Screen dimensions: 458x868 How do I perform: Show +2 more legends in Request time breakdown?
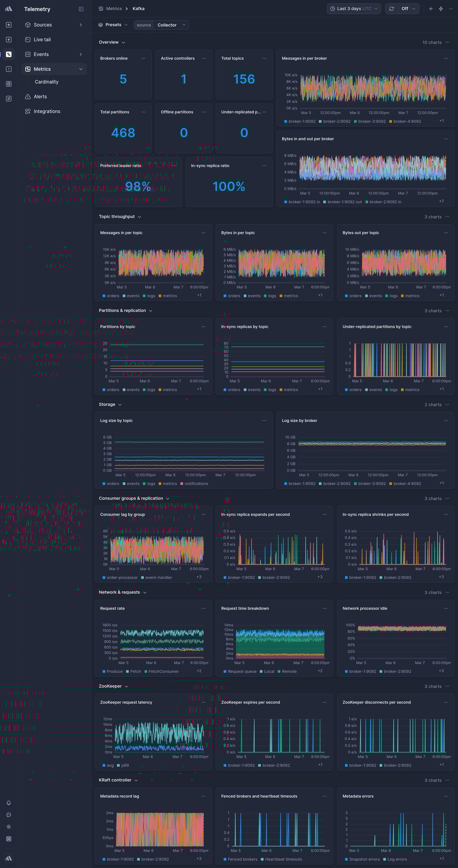[x=320, y=671]
